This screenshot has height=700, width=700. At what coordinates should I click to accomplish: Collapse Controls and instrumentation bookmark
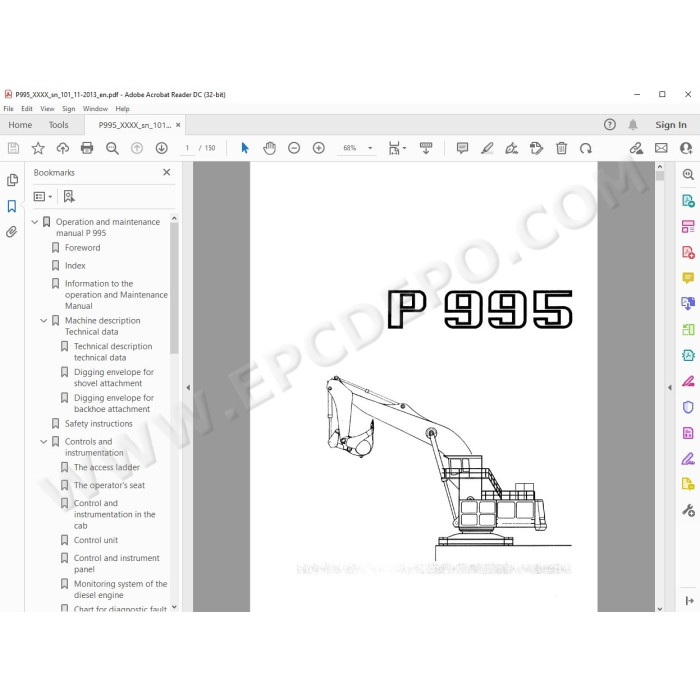(x=44, y=442)
